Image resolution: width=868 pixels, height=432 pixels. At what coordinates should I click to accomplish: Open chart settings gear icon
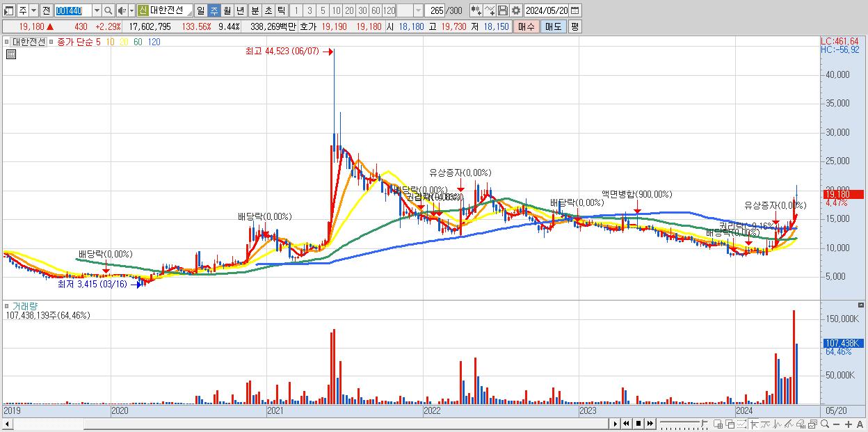[516, 10]
